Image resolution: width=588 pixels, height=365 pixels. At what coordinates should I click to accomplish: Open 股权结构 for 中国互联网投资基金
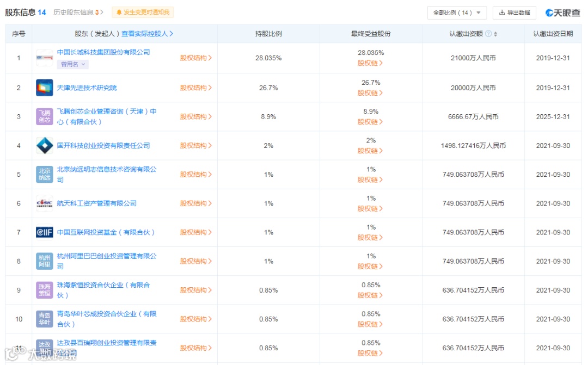196,232
